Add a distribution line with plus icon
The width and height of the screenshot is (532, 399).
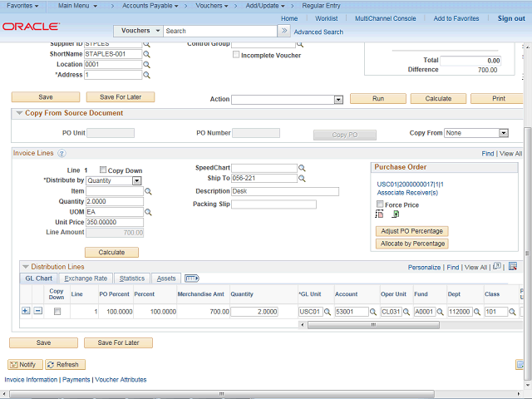25,311
